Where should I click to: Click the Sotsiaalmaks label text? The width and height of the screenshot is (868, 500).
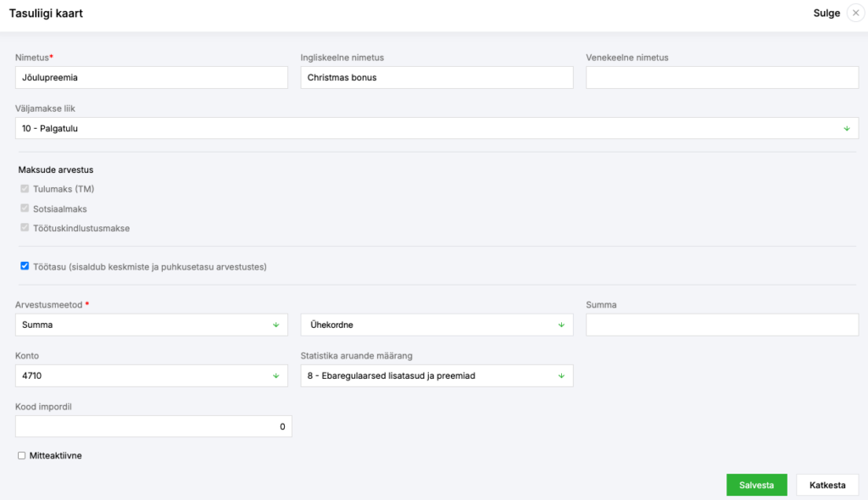coord(60,209)
